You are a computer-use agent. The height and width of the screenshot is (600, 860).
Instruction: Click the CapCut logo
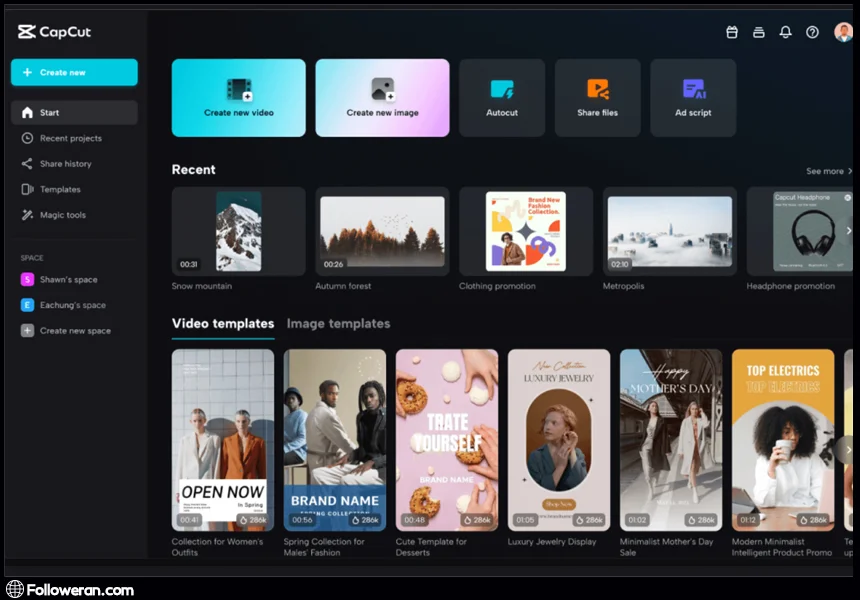coord(54,32)
